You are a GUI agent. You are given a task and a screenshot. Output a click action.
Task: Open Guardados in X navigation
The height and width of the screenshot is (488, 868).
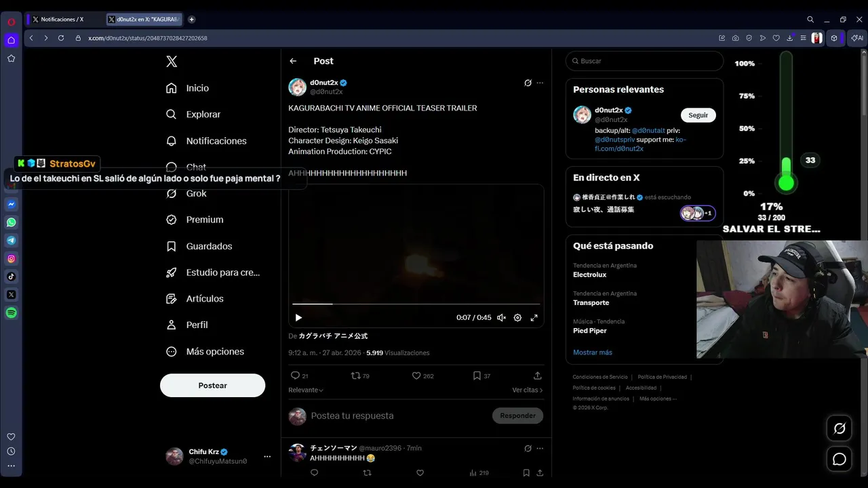(199, 246)
